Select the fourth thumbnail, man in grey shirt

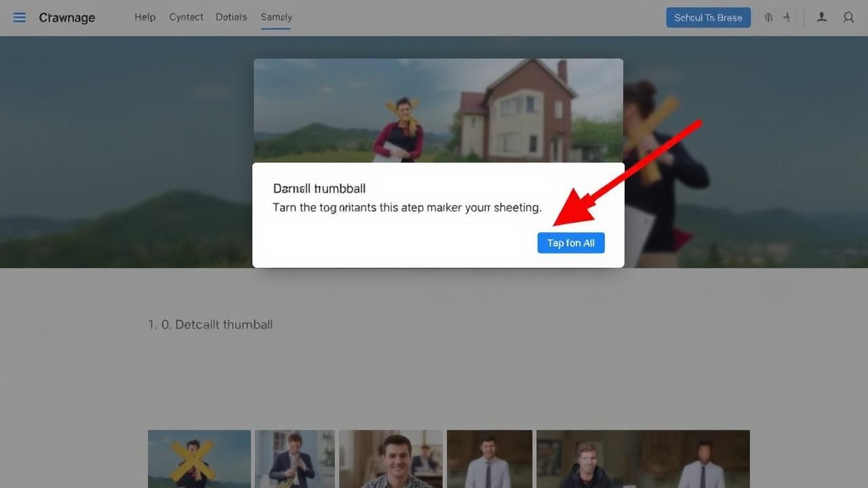(x=488, y=459)
